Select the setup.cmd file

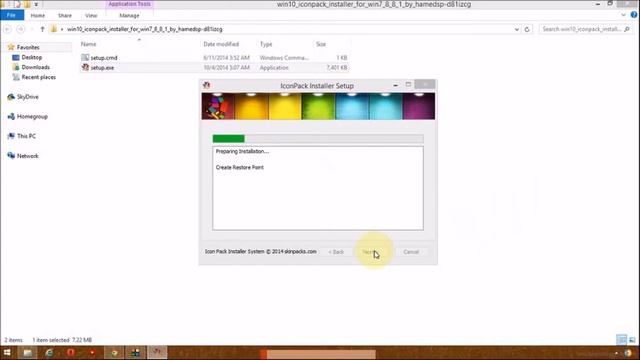(x=214, y=58)
